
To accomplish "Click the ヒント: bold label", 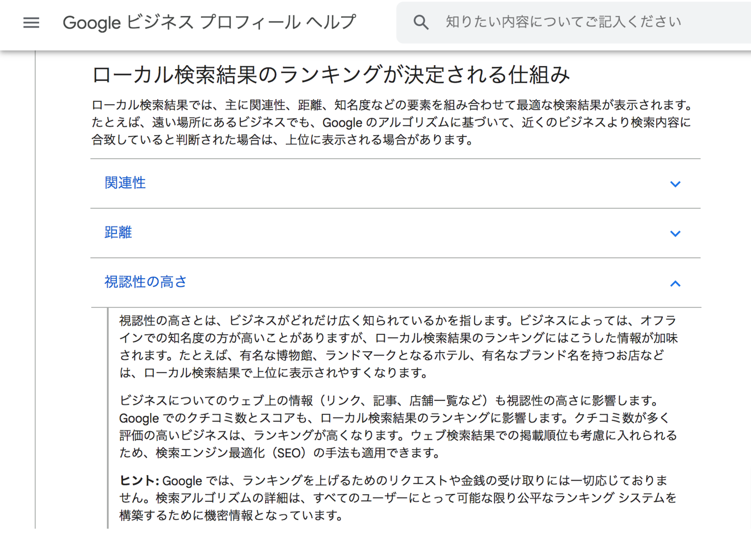I will pos(139,481).
